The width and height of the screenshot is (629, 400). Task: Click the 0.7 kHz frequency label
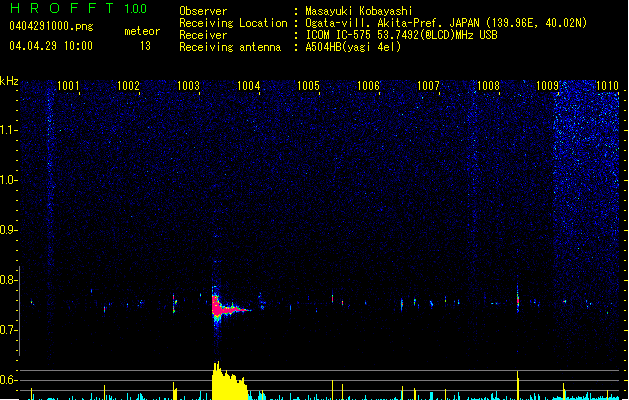click(9, 330)
